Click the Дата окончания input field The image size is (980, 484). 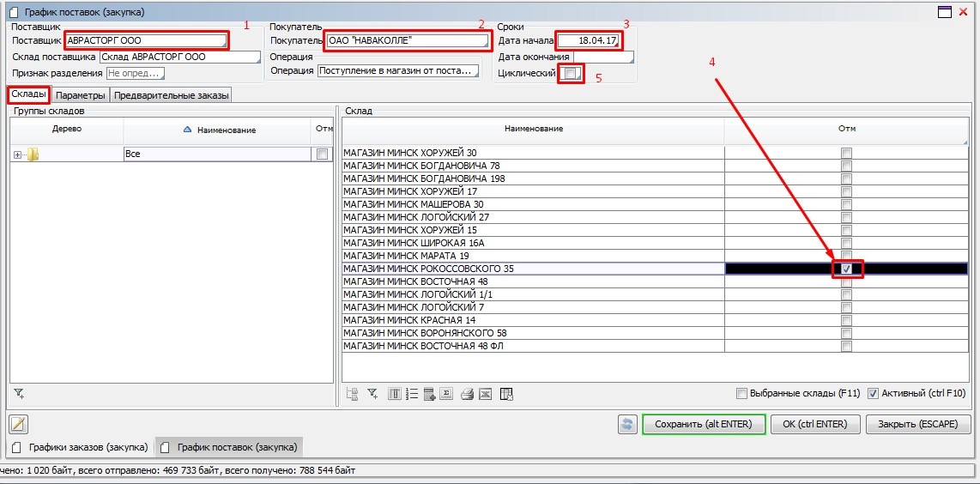point(602,57)
